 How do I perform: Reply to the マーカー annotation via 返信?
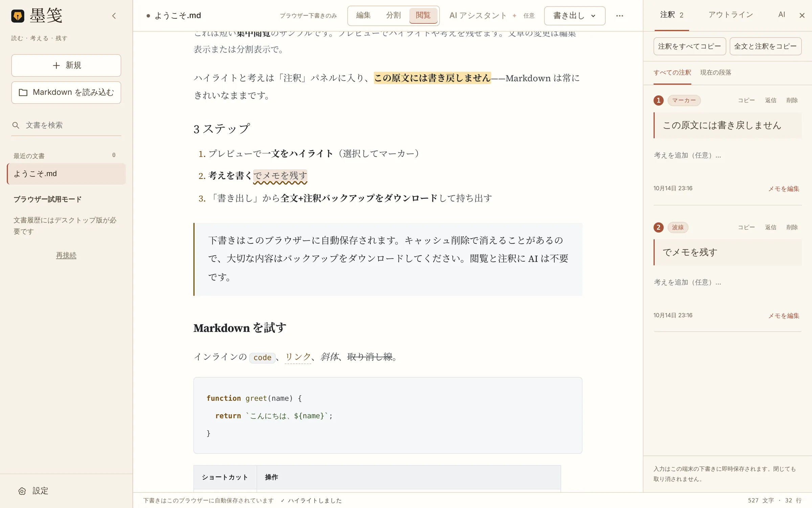[x=771, y=100]
